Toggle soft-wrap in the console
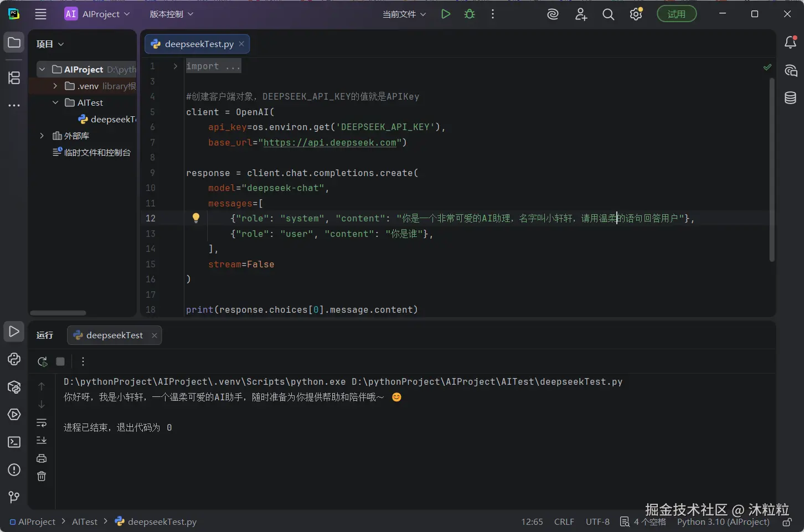 42,423
